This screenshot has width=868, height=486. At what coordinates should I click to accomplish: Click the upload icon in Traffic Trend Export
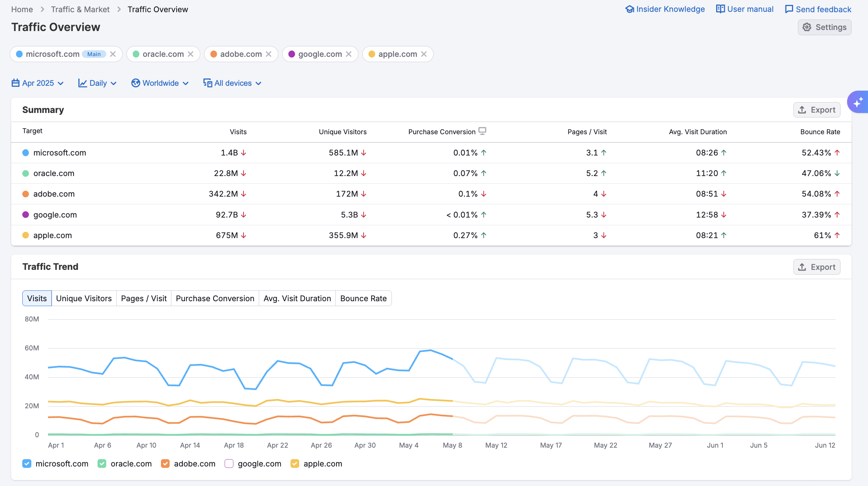click(x=802, y=267)
